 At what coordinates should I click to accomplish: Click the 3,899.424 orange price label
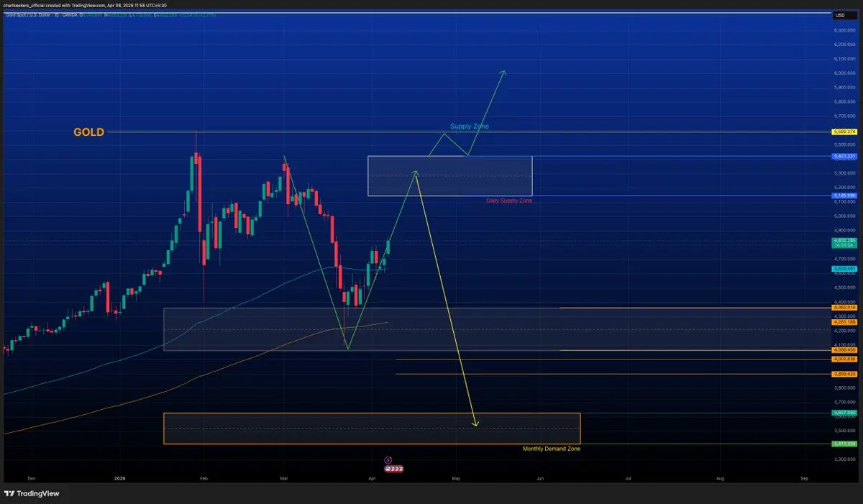click(x=844, y=374)
